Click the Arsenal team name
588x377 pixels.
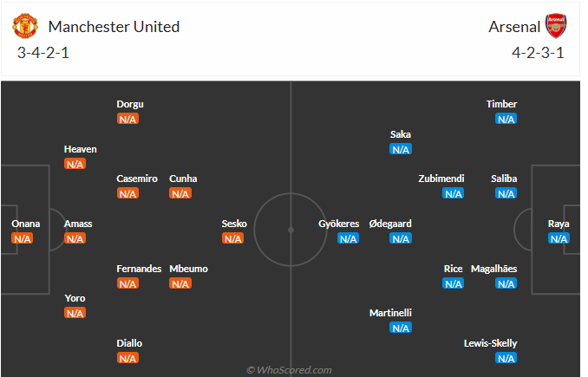pos(514,27)
